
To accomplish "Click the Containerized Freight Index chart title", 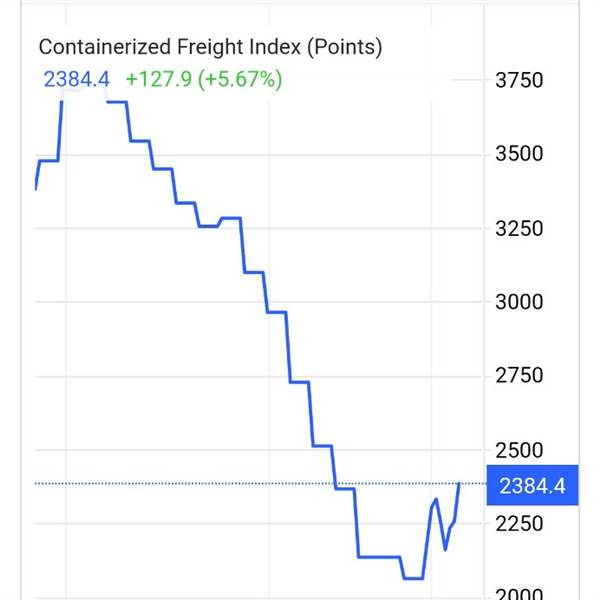I will coord(210,47).
